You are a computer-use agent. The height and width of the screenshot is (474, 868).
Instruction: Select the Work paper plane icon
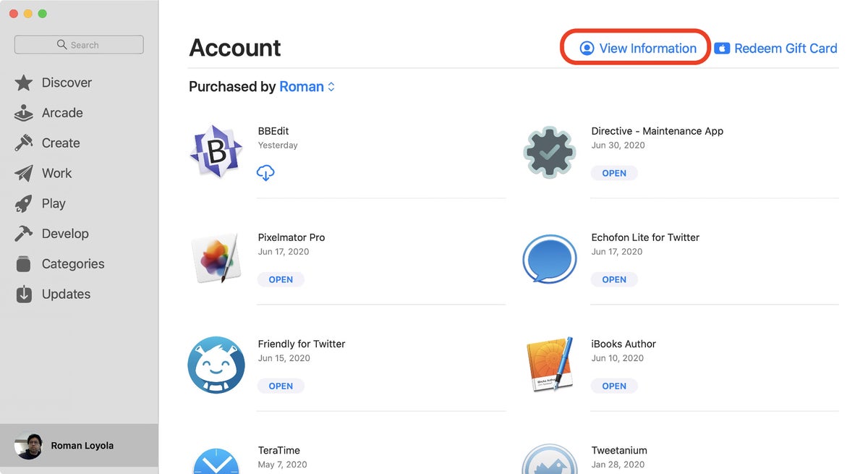tap(24, 174)
